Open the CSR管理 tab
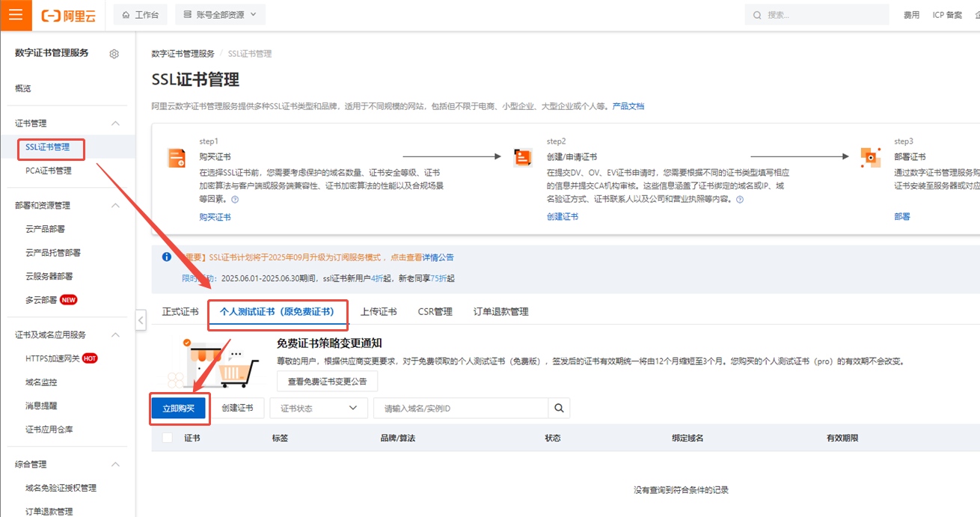Image resolution: width=980 pixels, height=517 pixels. point(435,312)
